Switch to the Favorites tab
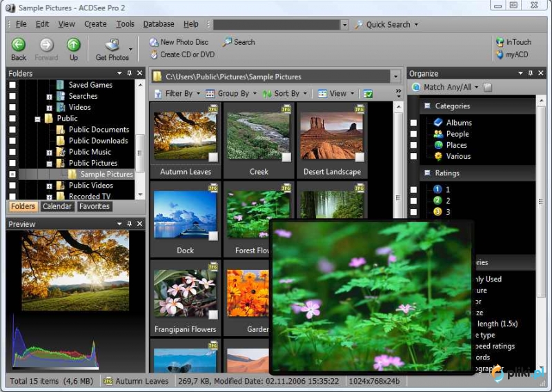The image size is (552, 392). coord(95,206)
